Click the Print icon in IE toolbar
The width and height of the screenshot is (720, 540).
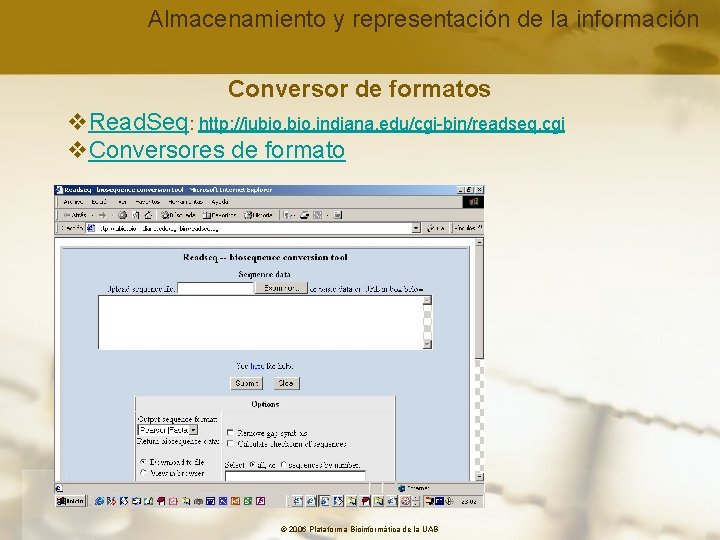pyautogui.click(x=304, y=215)
